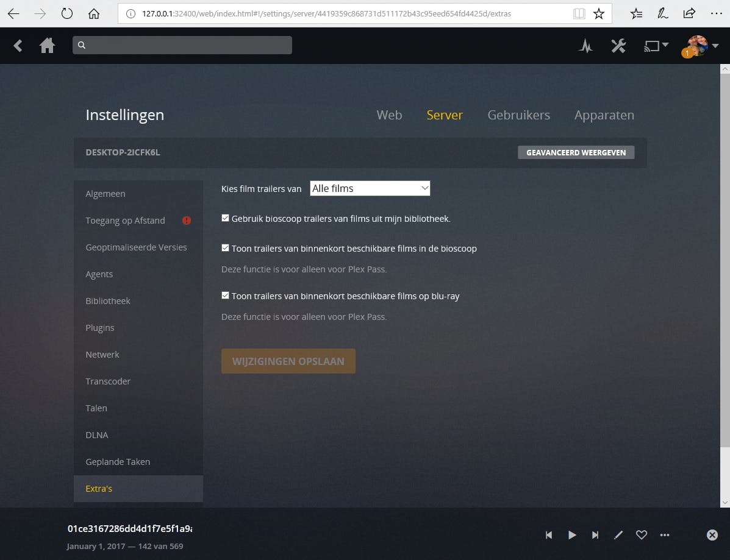Screen dimensions: 730x560
Task: Open Bibliotheek settings section
Action: 138,301
